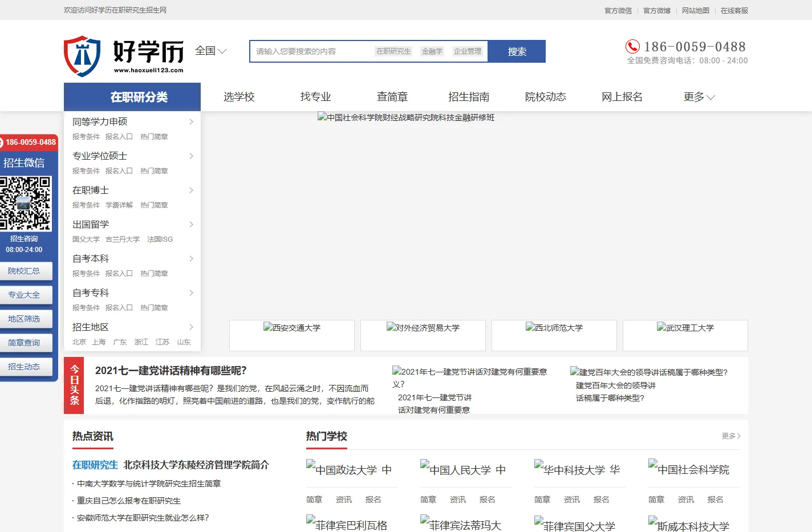Click 简章查询 floating sidebar button
The height and width of the screenshot is (532, 812).
(x=26, y=343)
